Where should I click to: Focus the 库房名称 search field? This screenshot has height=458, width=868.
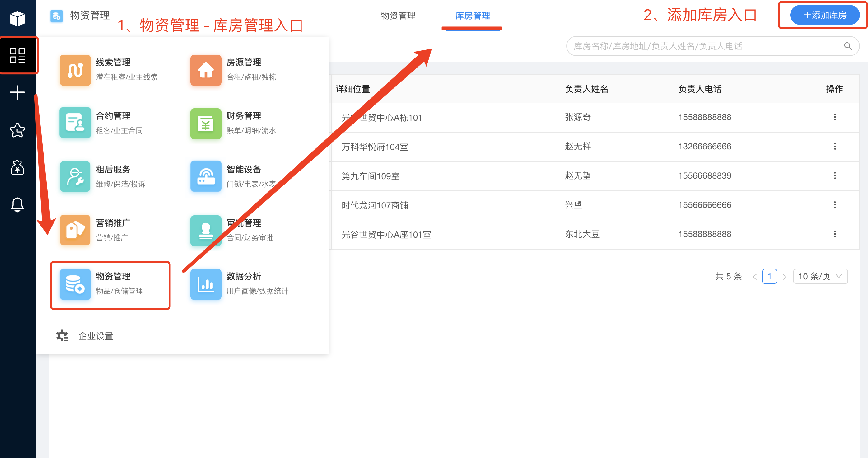(x=712, y=46)
